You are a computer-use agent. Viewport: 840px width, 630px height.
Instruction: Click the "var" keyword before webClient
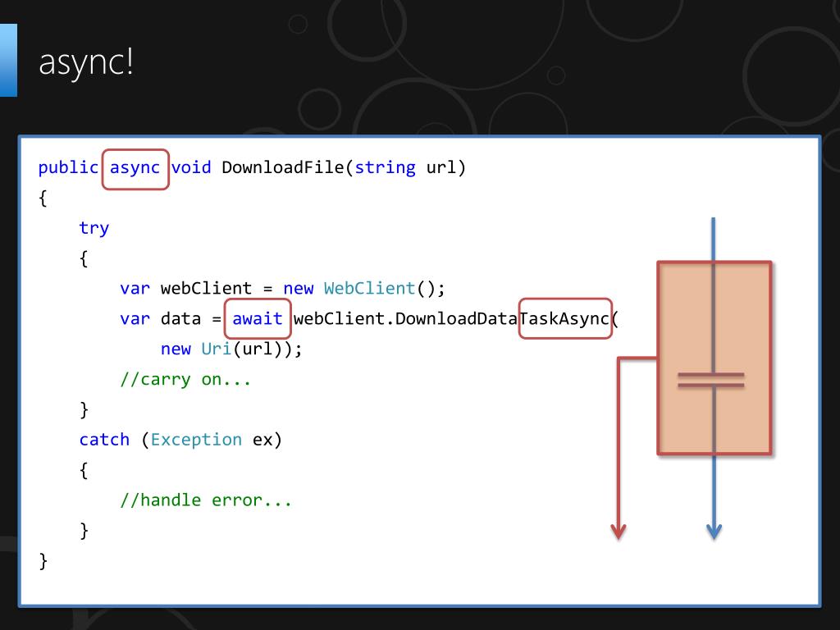point(135,289)
